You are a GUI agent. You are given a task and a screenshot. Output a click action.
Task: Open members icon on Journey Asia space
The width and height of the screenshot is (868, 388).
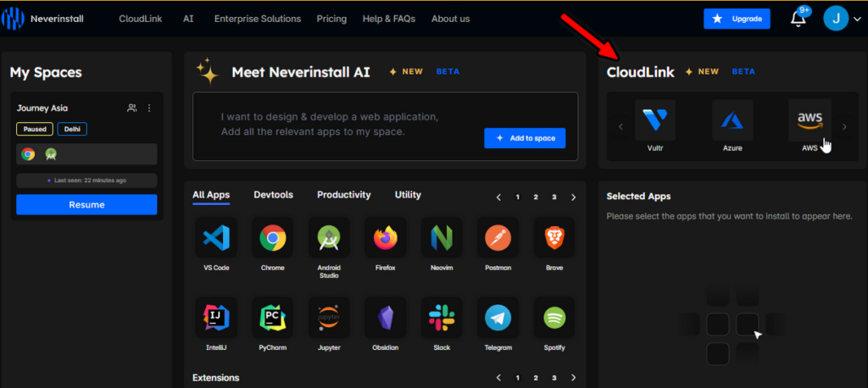(x=131, y=108)
